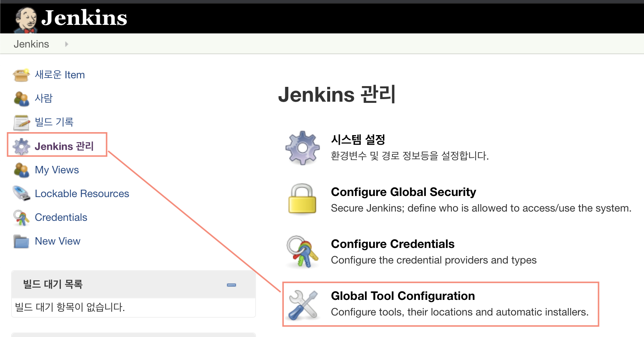
Task: Click the 빌드 대기 목록 header text
Action: [53, 284]
